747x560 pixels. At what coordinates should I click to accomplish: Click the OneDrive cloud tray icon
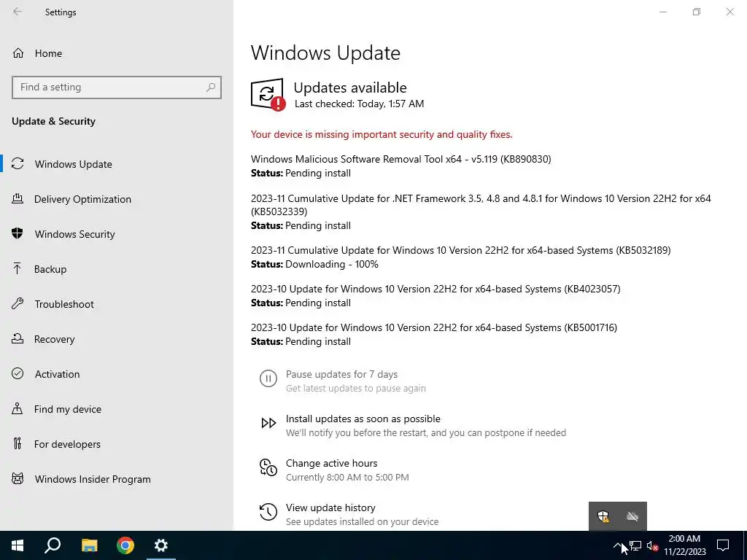[632, 516]
